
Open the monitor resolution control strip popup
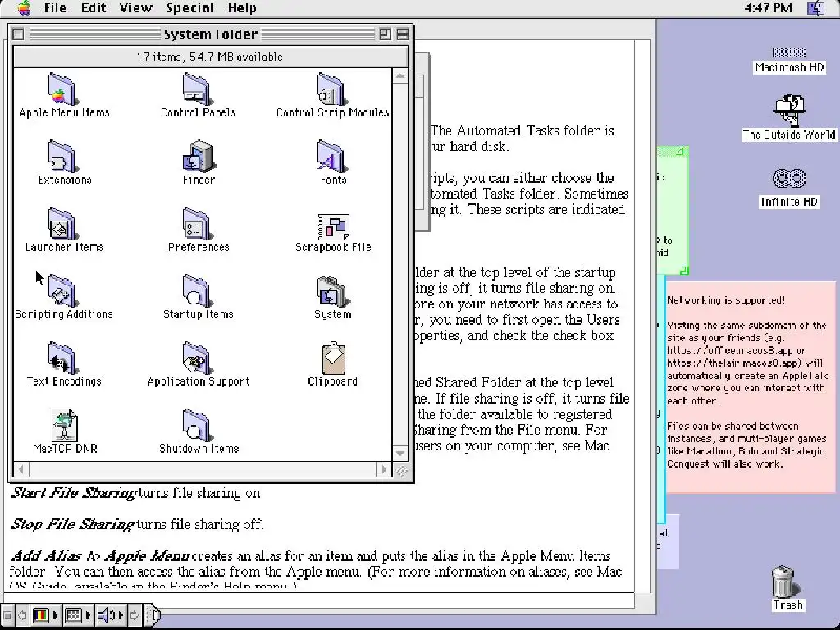coord(78,615)
